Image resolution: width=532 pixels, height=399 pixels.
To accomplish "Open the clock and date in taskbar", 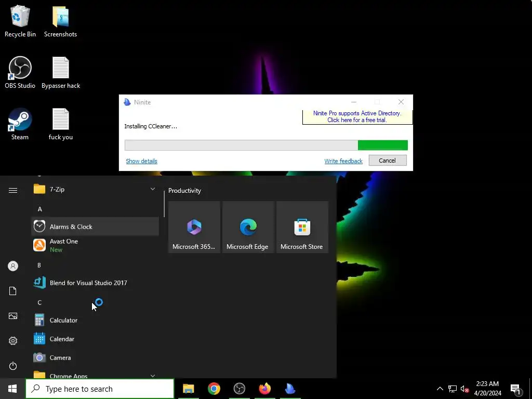I will [487, 389].
